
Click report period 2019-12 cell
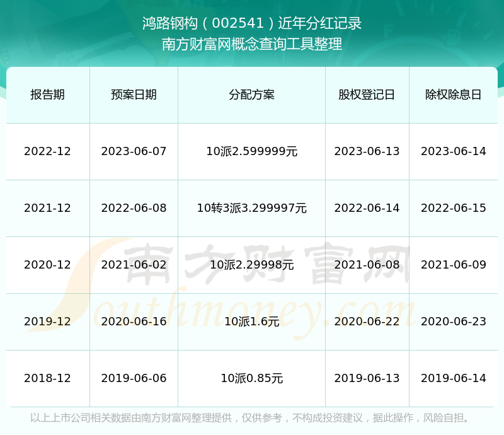point(48,321)
